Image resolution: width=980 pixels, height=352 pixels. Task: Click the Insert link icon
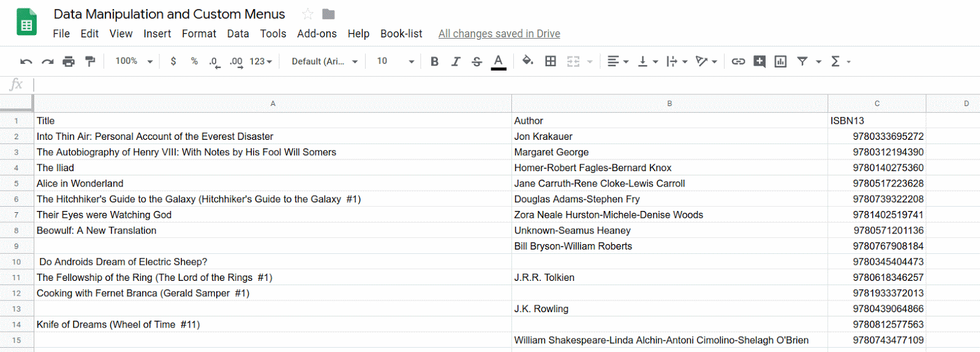click(x=738, y=61)
